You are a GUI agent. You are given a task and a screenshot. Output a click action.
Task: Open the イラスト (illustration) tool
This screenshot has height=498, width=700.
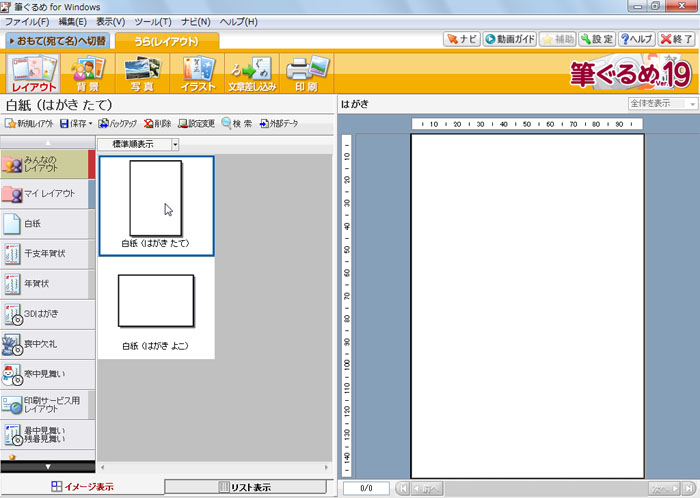(197, 72)
